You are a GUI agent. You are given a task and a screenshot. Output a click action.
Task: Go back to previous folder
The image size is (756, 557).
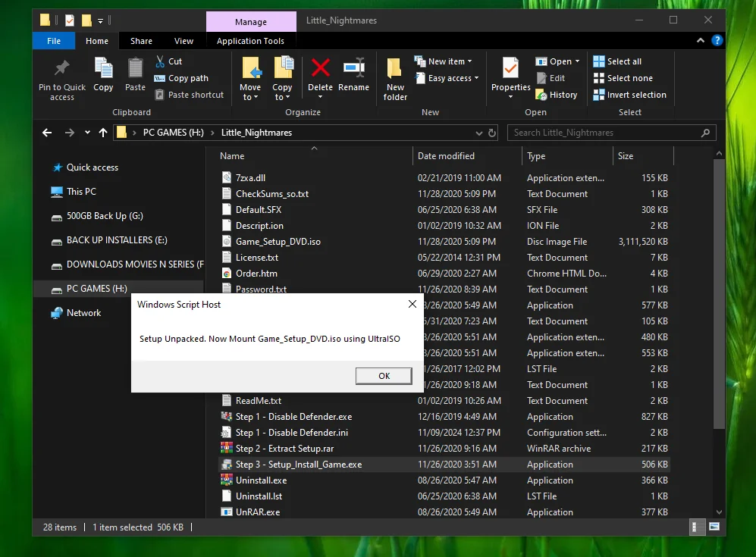(47, 133)
